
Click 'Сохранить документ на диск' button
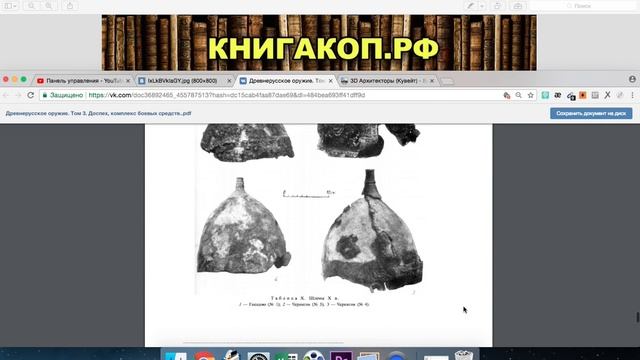[x=591, y=113]
